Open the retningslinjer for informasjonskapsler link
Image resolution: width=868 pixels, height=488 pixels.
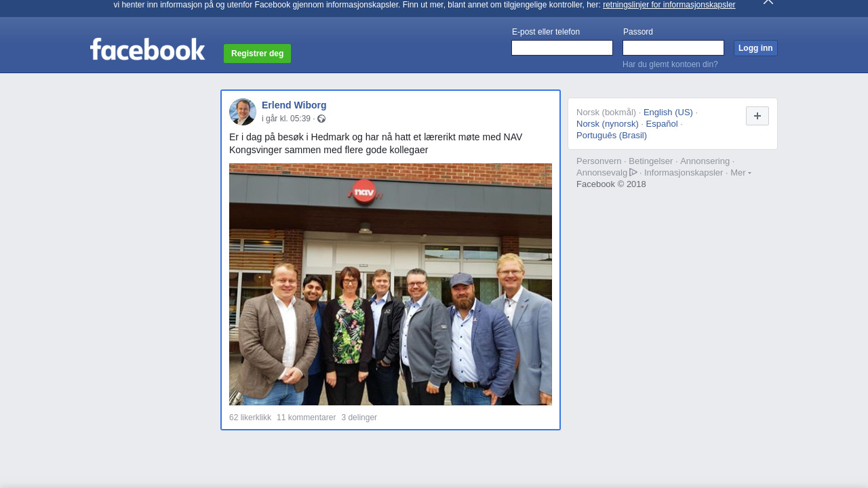(669, 5)
